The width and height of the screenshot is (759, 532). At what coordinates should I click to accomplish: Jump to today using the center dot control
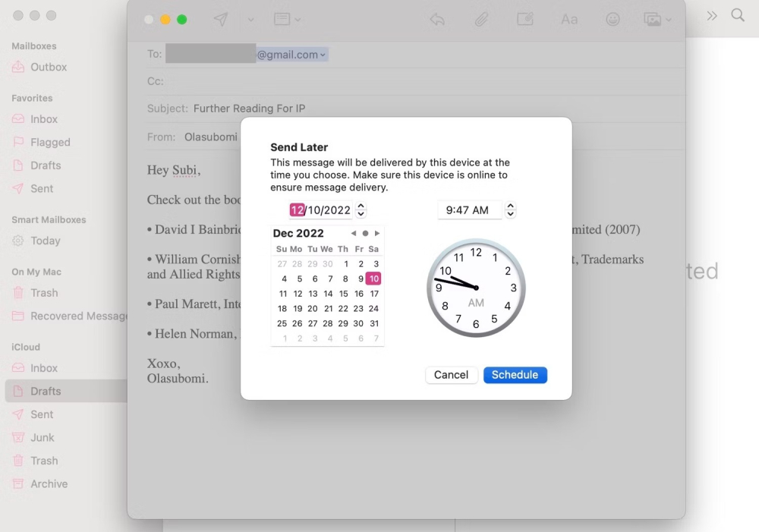(x=365, y=233)
